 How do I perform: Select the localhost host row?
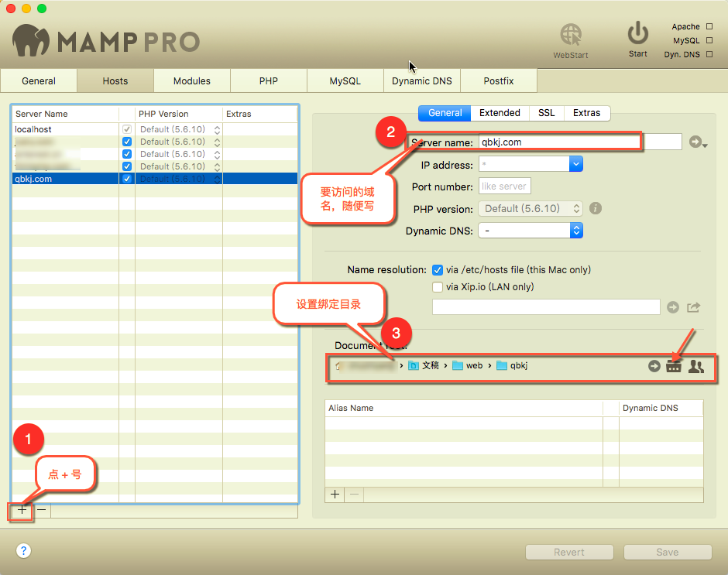(155, 129)
